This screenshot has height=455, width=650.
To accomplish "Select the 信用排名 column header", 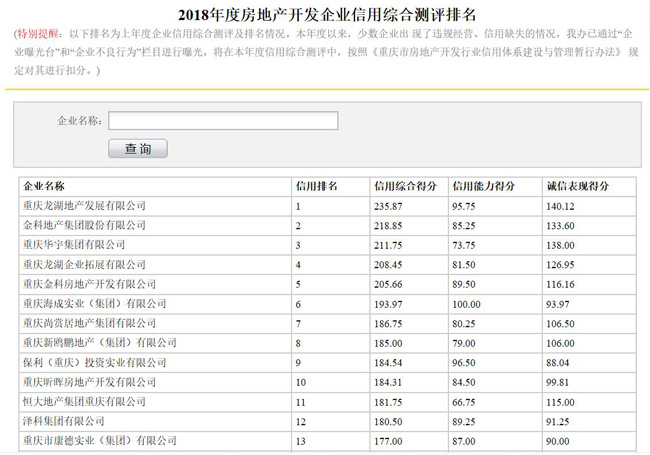I will tap(317, 186).
